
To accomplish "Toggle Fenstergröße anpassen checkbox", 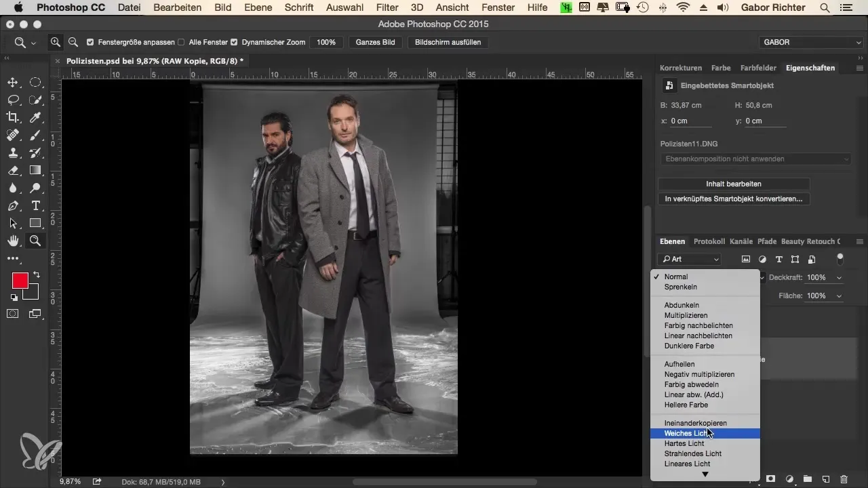I will point(91,42).
